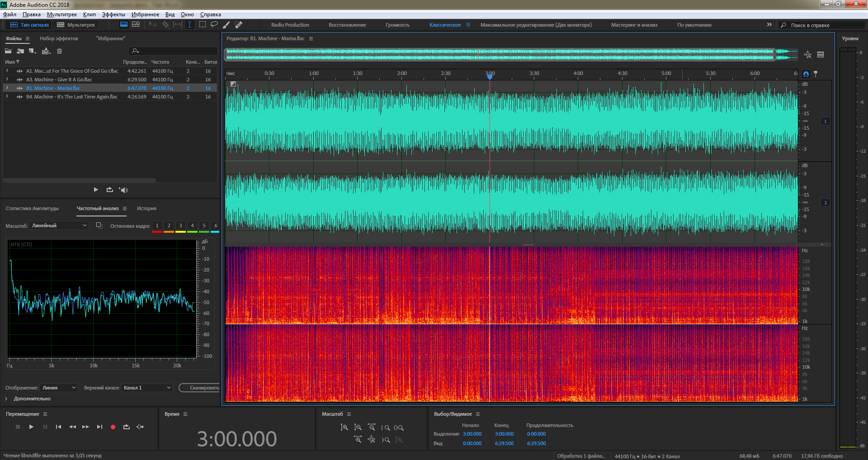Switch to Статистика Амплитуды tab
The height and width of the screenshot is (460, 868).
(x=33, y=208)
